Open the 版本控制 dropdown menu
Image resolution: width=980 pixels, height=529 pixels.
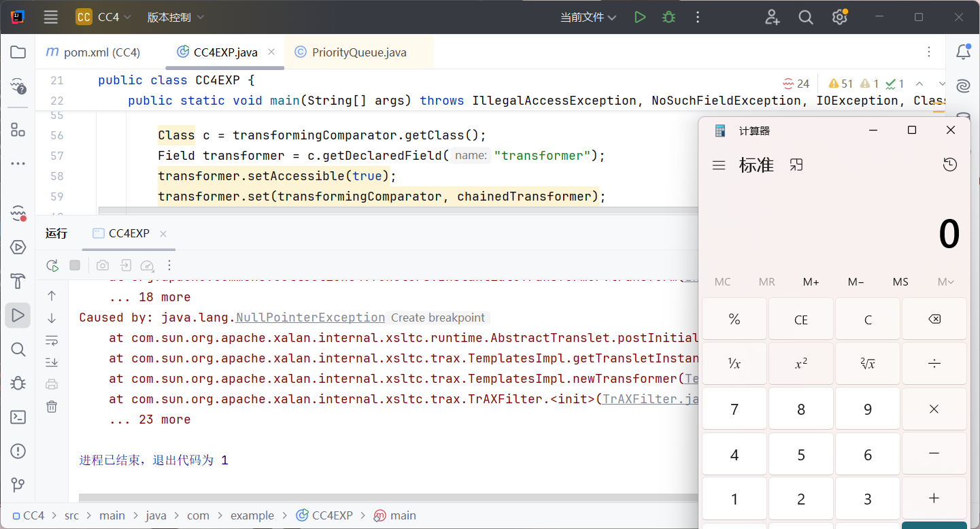[x=175, y=18]
